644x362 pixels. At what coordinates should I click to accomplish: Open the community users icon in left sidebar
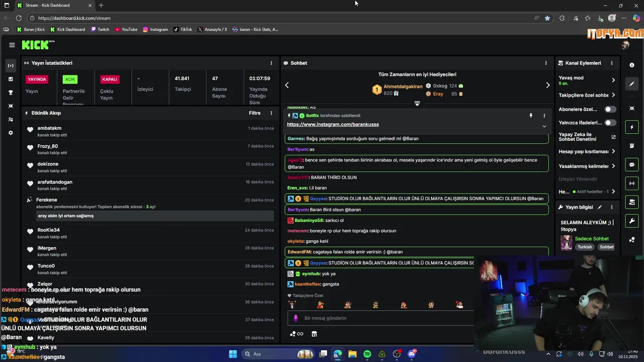11,120
